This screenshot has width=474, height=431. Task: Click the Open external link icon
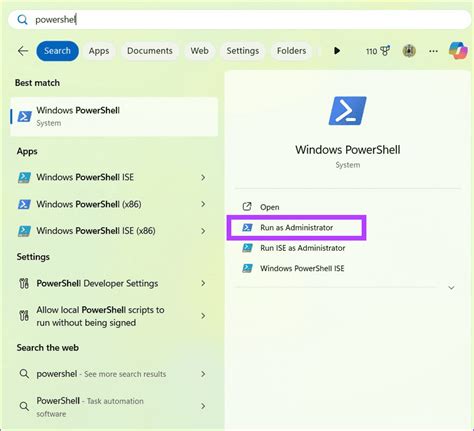coord(247,207)
